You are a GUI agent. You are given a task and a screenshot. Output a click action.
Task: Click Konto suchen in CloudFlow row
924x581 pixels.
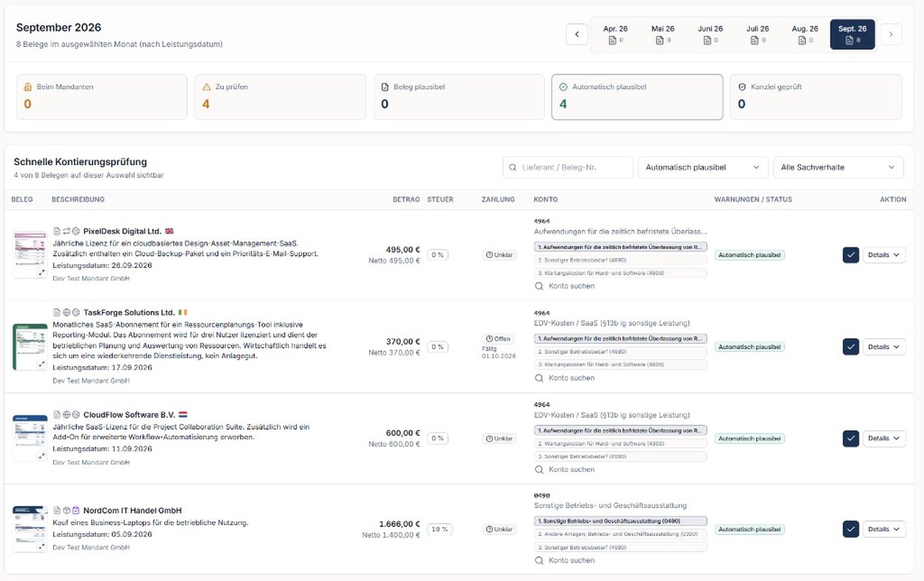[x=565, y=469]
